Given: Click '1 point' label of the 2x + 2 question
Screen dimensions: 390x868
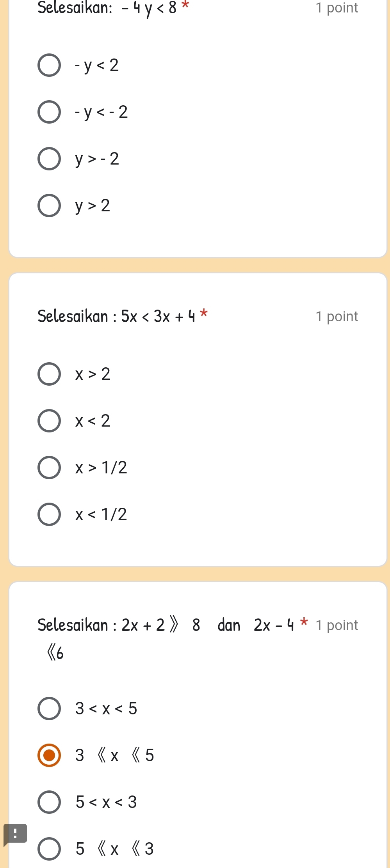Looking at the screenshot, I should [x=337, y=625].
